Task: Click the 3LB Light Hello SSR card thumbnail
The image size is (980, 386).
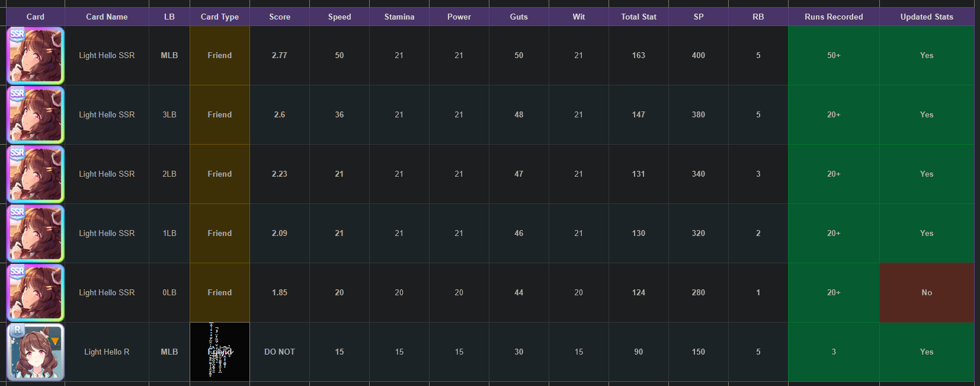Action: tap(36, 114)
